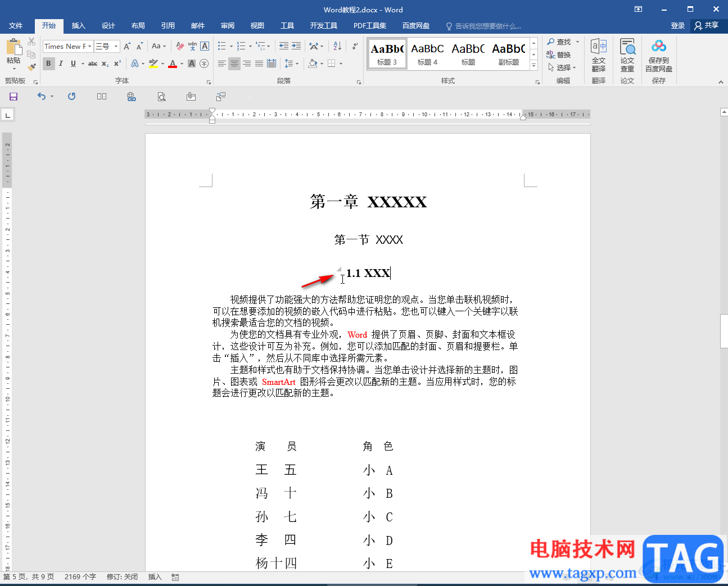The height and width of the screenshot is (586, 728).
Task: Click the Cut scissors icon
Action: (31, 42)
